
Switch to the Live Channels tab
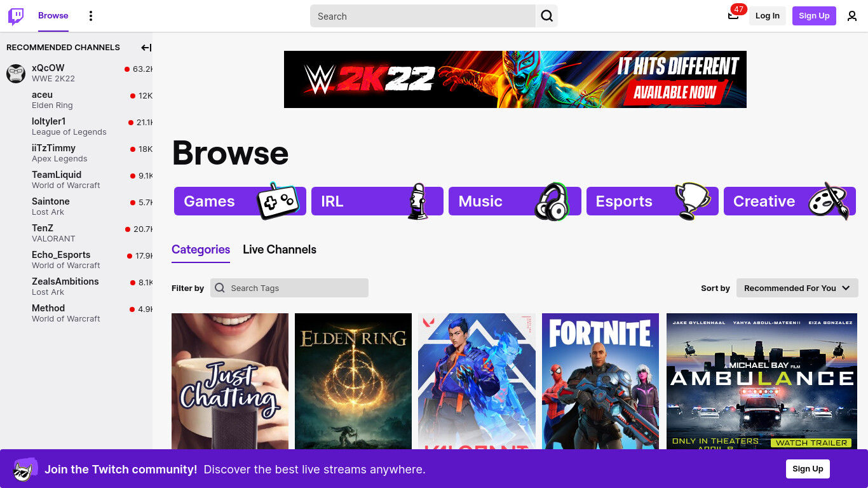280,250
